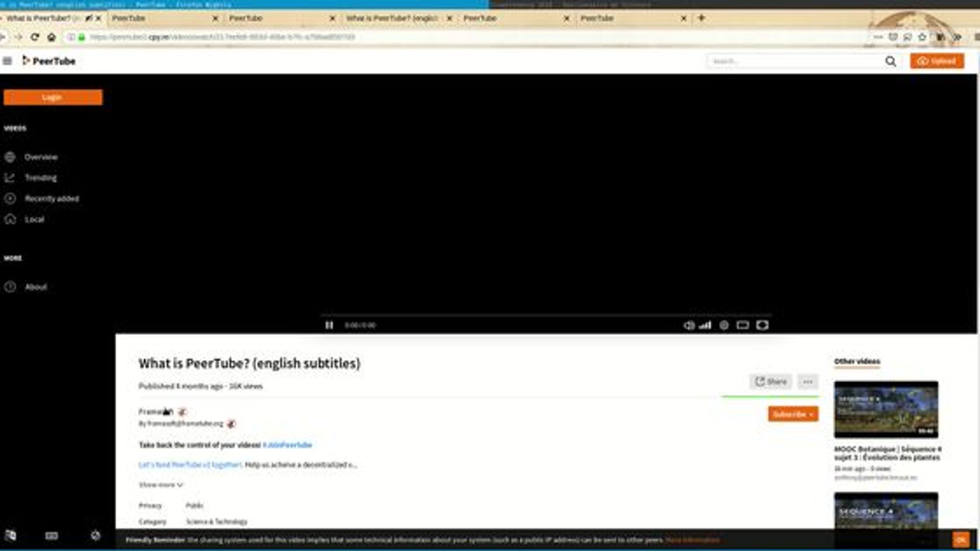Adjust the player volume bars
The width and height of the screenshot is (980, 551).
tap(705, 325)
